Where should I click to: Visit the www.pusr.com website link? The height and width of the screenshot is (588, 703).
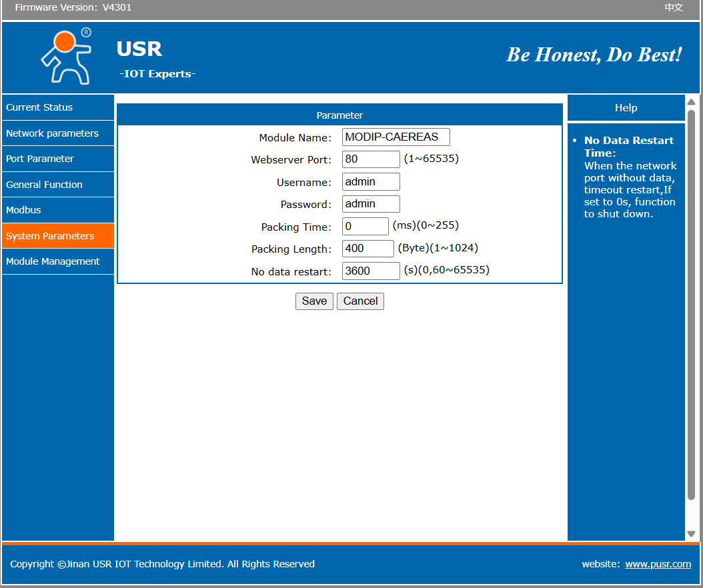pos(658,564)
